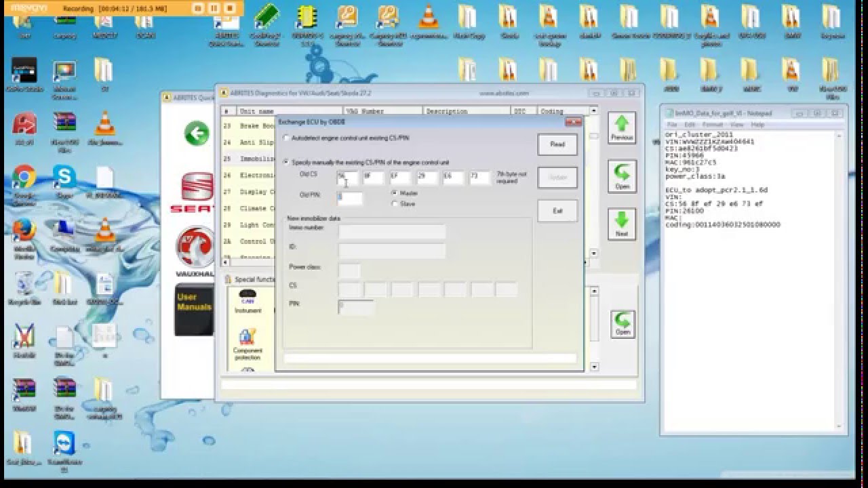Open the User Manuals tile
The width and height of the screenshot is (868, 488).
[195, 310]
